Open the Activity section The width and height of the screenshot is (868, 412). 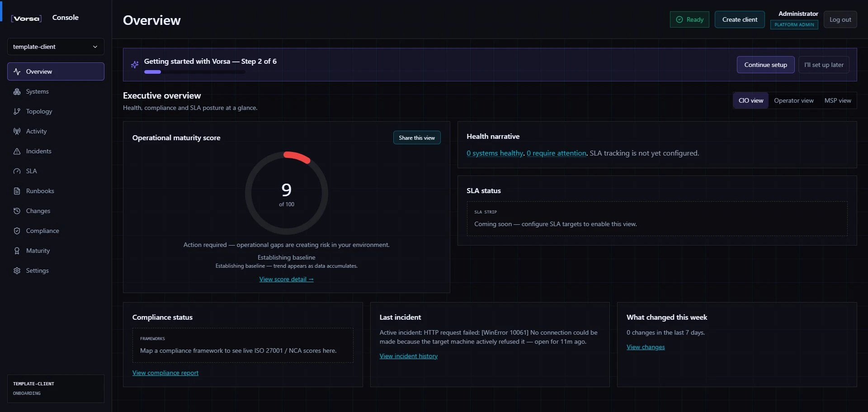point(56,131)
